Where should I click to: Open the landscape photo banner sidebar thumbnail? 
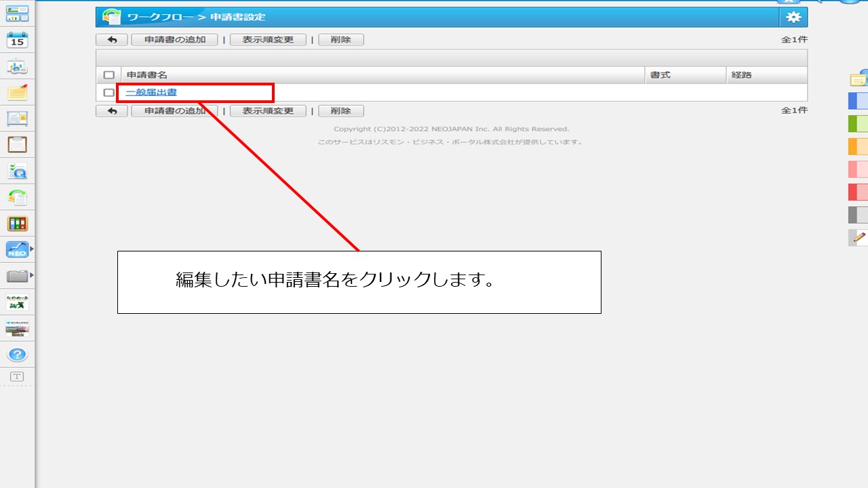click(17, 329)
